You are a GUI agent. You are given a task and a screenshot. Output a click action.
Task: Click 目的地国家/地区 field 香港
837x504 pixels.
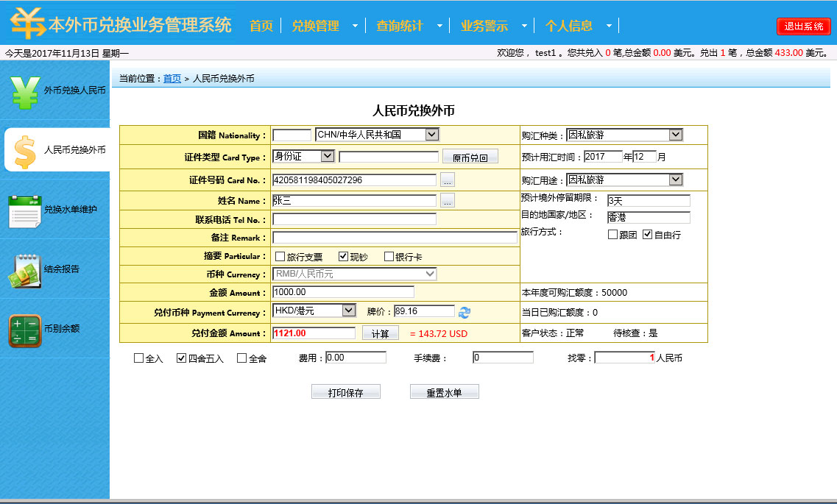click(649, 218)
